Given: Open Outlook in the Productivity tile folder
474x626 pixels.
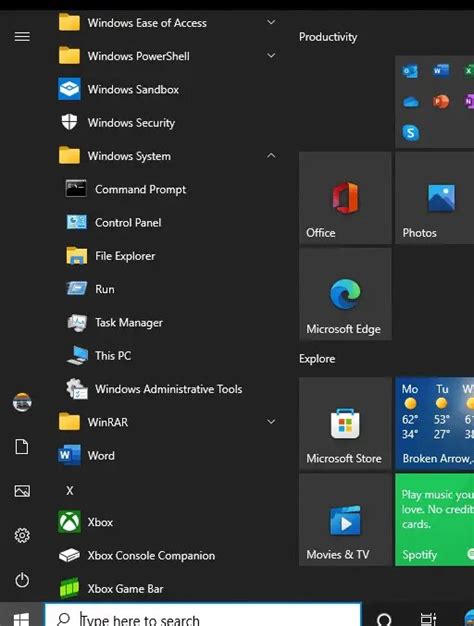Looking at the screenshot, I should tap(411, 71).
